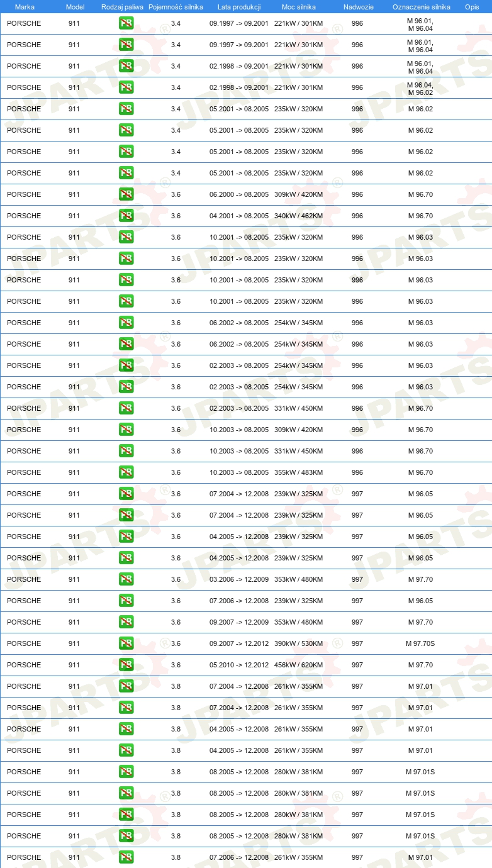Click the Moc silnika column header

click(x=299, y=7)
